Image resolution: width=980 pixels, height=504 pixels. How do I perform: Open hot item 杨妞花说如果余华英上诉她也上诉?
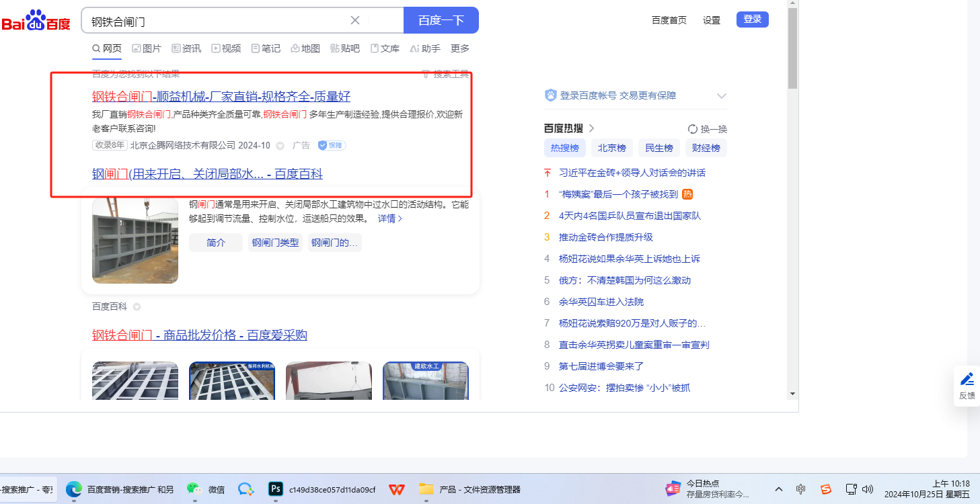(630, 259)
